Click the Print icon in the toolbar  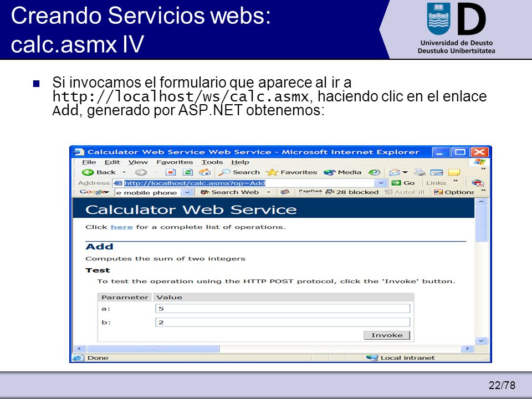pyautogui.click(x=420, y=172)
